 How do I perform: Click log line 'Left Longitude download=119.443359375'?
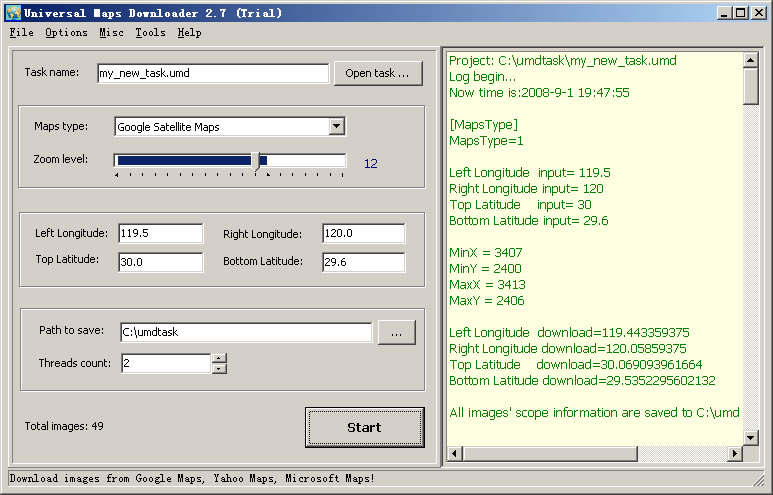[569, 333]
